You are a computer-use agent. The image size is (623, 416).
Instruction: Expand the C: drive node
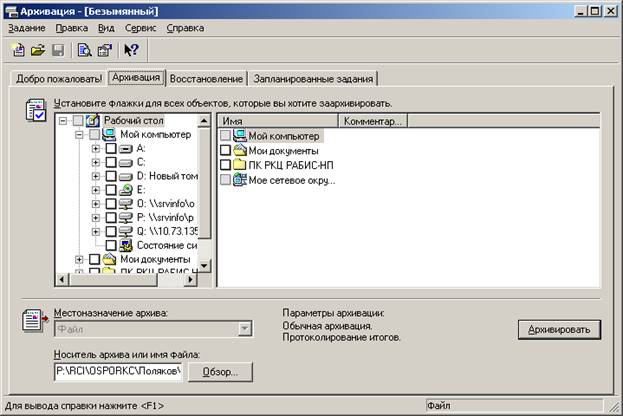[95, 162]
